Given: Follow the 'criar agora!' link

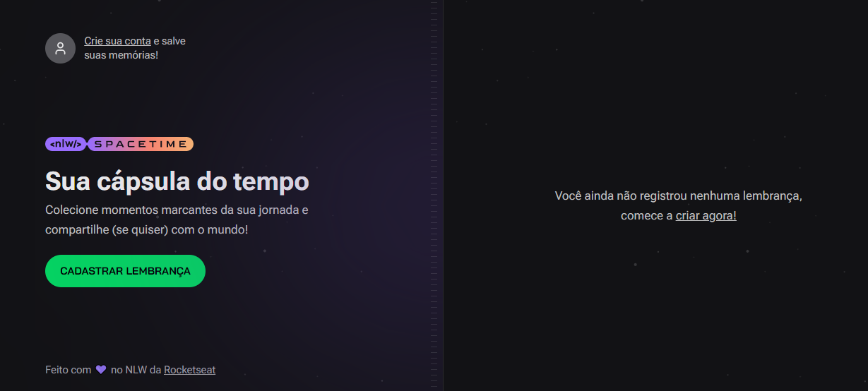Looking at the screenshot, I should [706, 215].
